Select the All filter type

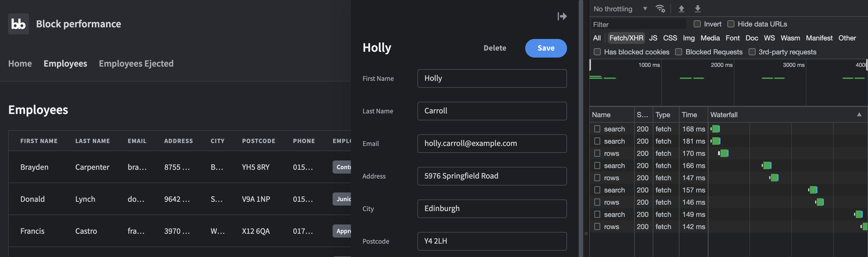(597, 38)
